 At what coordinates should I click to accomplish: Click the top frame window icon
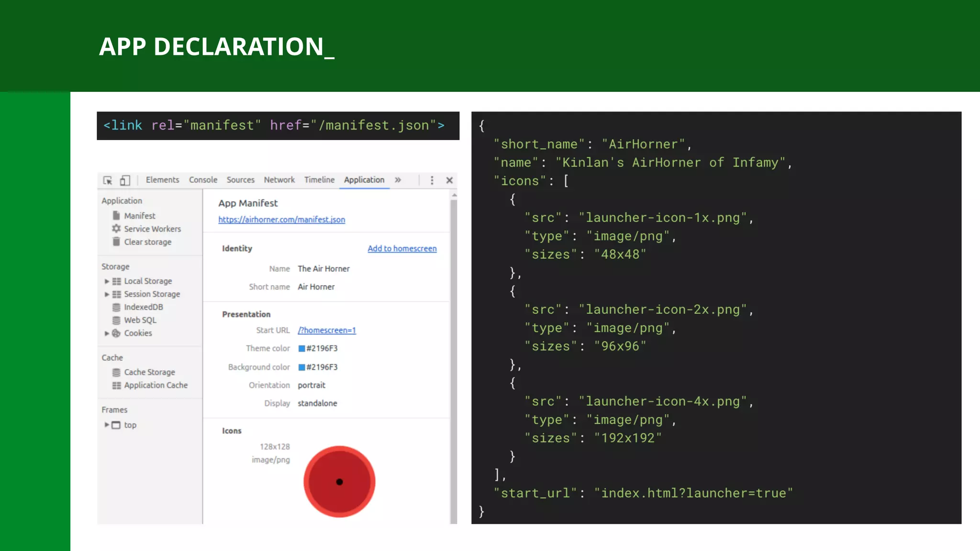116,425
